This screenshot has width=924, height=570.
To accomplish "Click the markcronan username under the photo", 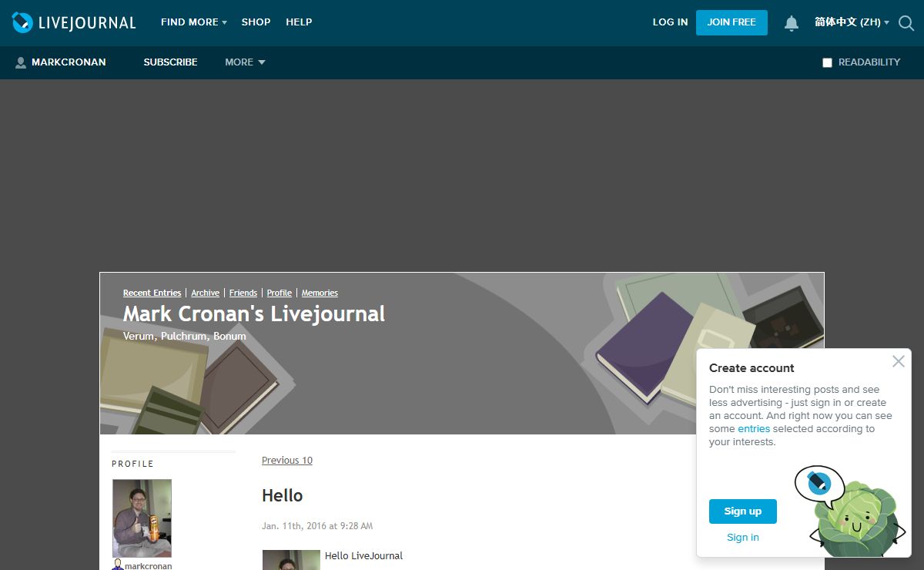I will click(x=148, y=565).
